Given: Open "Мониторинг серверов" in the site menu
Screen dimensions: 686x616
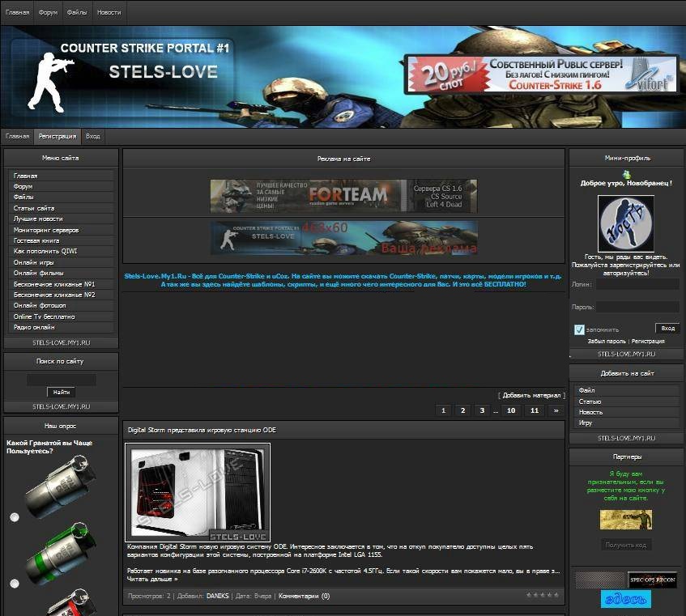Looking at the screenshot, I should pyautogui.click(x=62, y=230).
